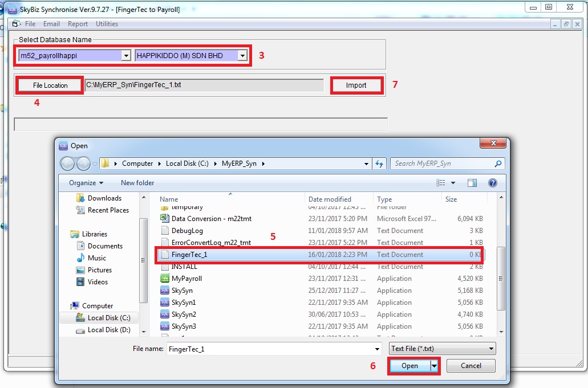This screenshot has width=588, height=388.
Task: Select the FingerTec_1 text file
Action: [x=189, y=255]
